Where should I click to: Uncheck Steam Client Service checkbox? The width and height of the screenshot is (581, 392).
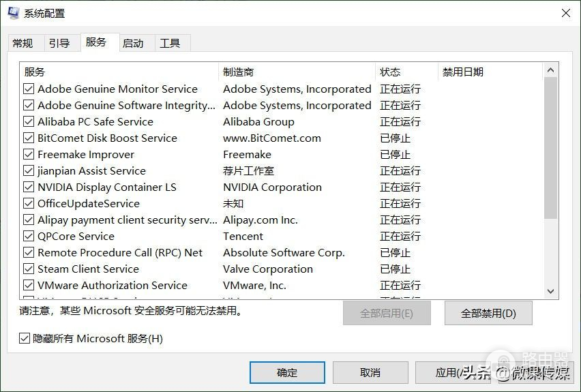click(x=29, y=269)
